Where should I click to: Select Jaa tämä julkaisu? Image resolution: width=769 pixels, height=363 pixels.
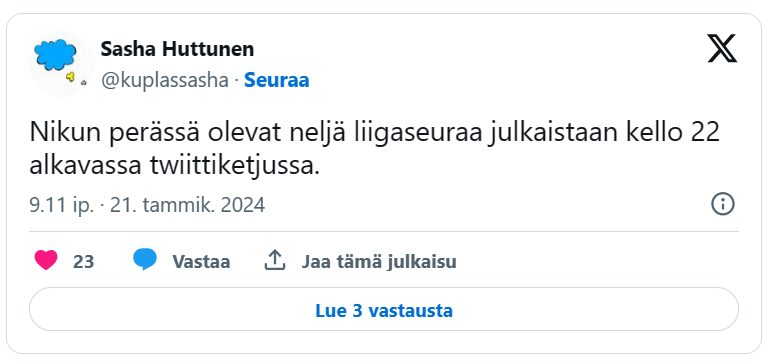coord(379,262)
